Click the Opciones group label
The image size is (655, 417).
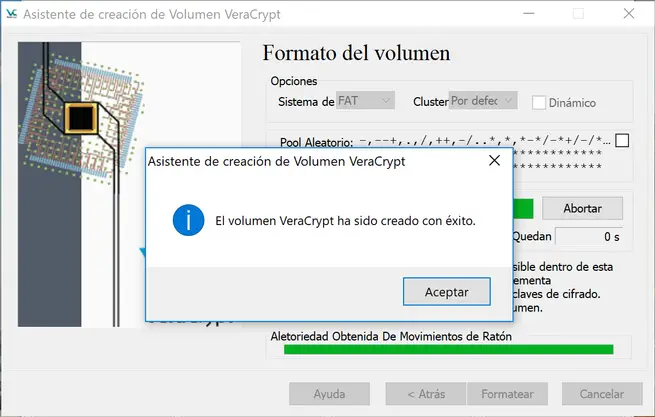pos(294,81)
